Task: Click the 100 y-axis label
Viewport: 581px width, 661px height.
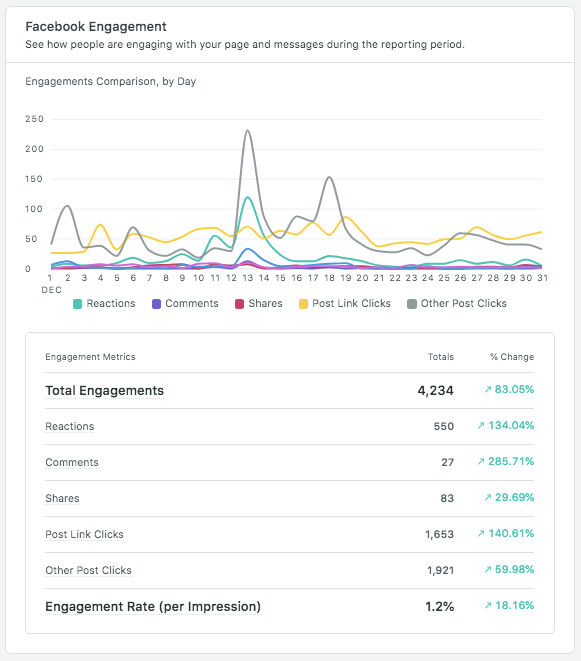Action: (35, 209)
